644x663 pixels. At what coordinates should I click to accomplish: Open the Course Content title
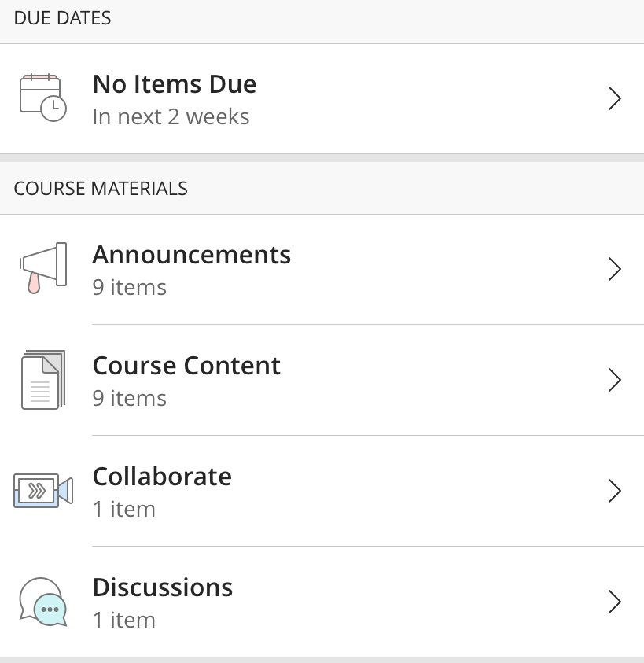pos(186,366)
